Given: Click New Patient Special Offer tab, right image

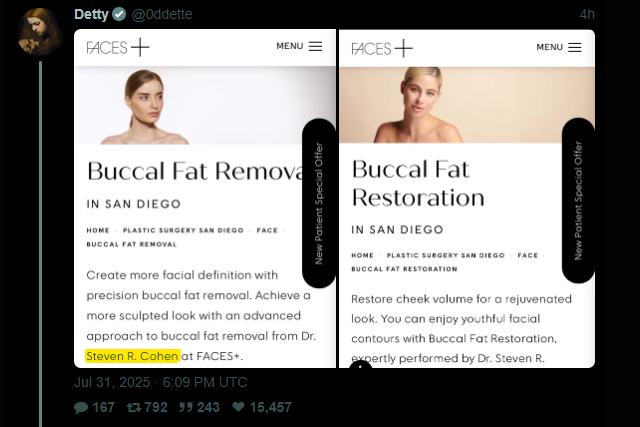Looking at the screenshot, I should (578, 200).
